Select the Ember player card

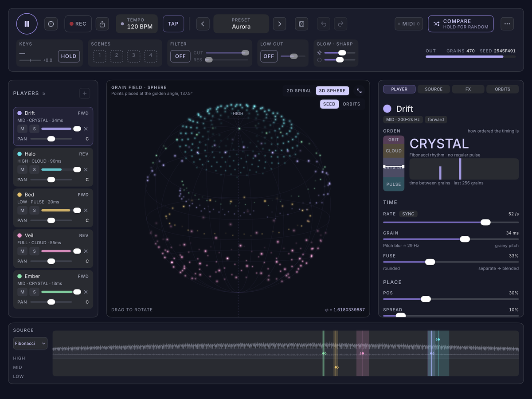[53, 289]
